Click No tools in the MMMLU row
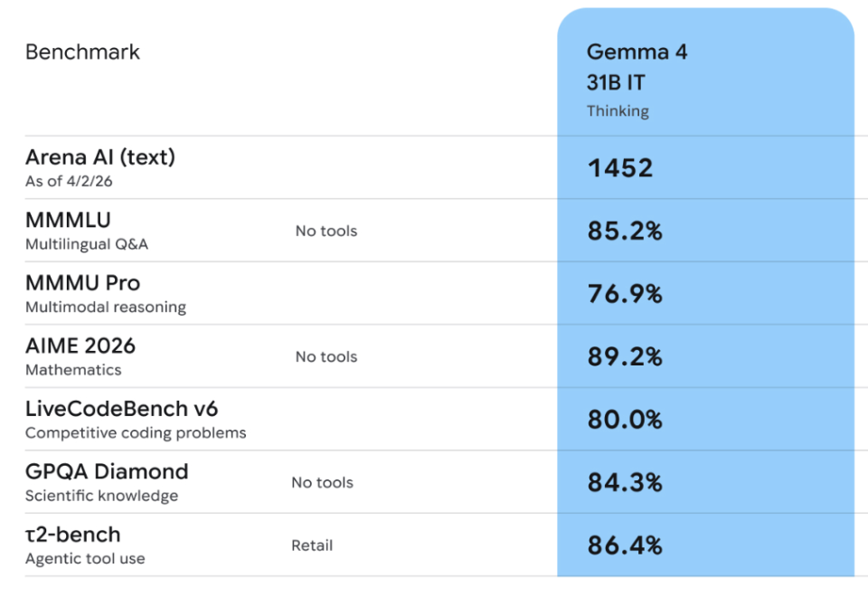This screenshot has height=597, width=868. [325, 231]
